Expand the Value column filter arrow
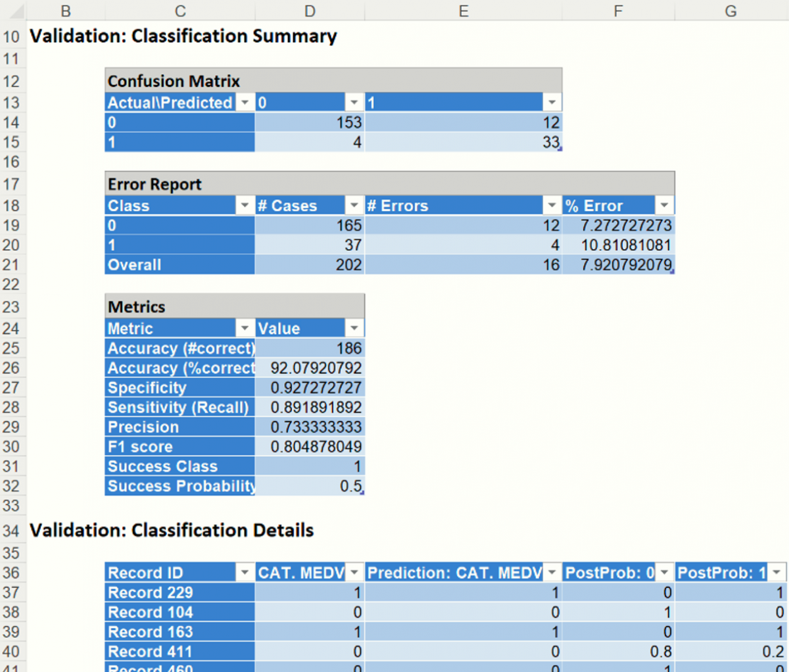Image resolution: width=789 pixels, height=672 pixels. (x=354, y=328)
